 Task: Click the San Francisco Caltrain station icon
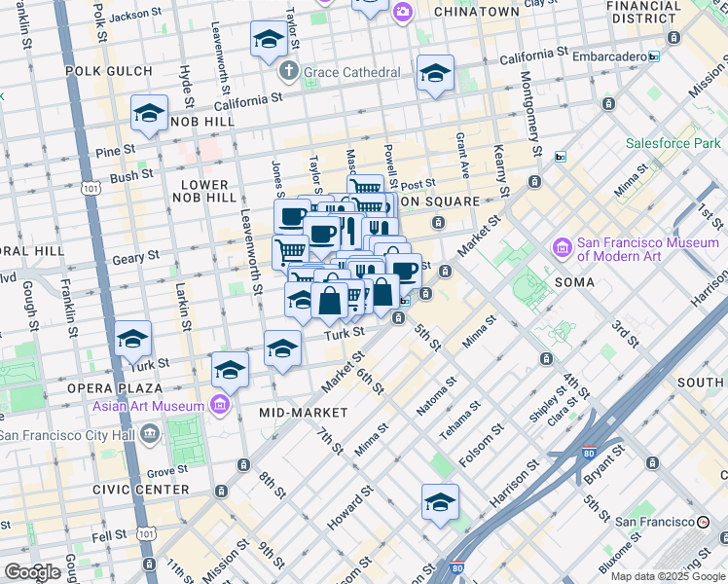coord(703,522)
